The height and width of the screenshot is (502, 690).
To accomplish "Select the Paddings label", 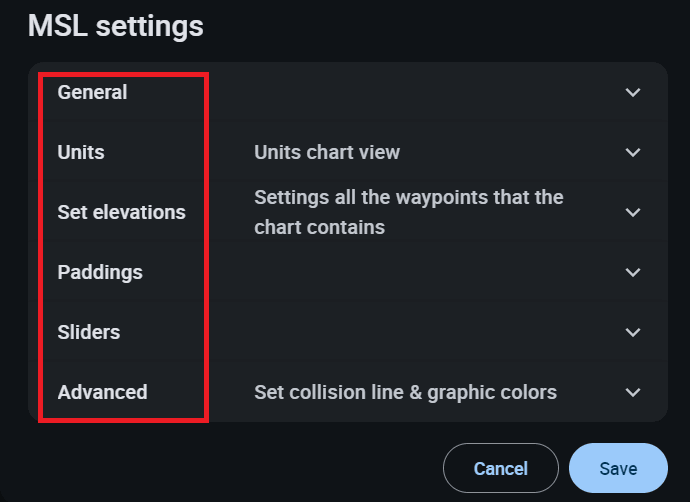I will pyautogui.click(x=100, y=272).
